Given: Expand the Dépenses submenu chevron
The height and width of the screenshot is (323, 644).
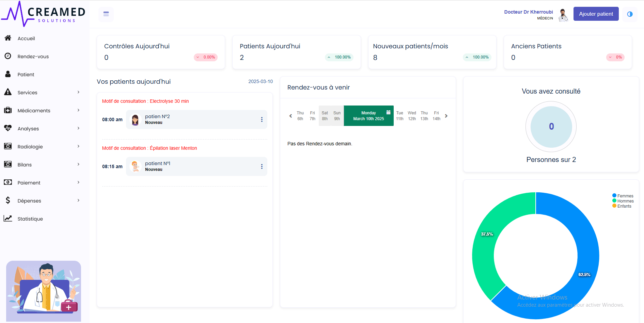Looking at the screenshot, I should tap(78, 200).
